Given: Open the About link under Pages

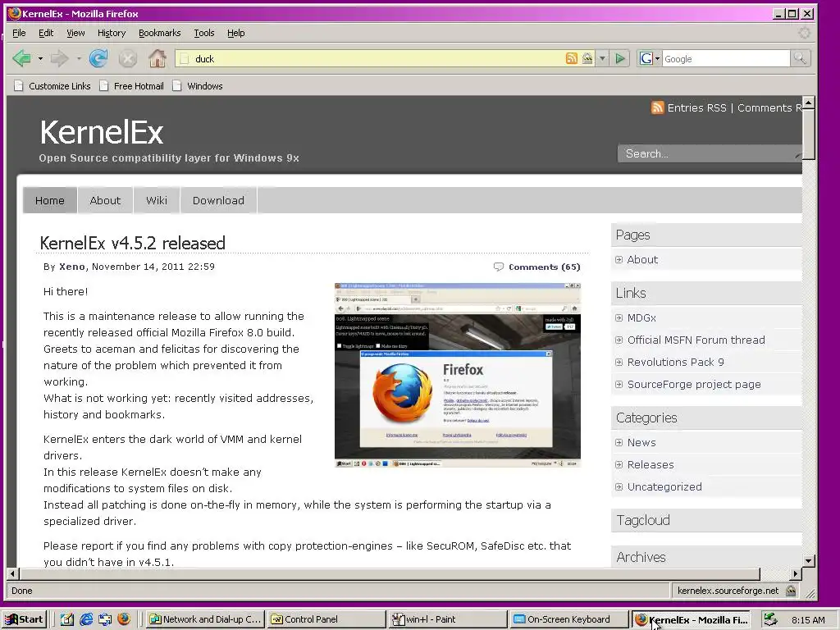Looking at the screenshot, I should click(x=642, y=259).
